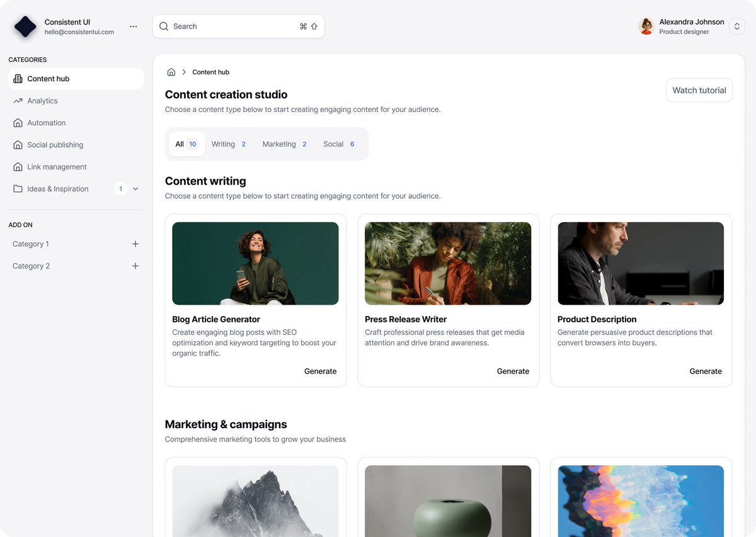This screenshot has width=756, height=537.
Task: Click the breadcrumb home icon
Action: (x=171, y=72)
